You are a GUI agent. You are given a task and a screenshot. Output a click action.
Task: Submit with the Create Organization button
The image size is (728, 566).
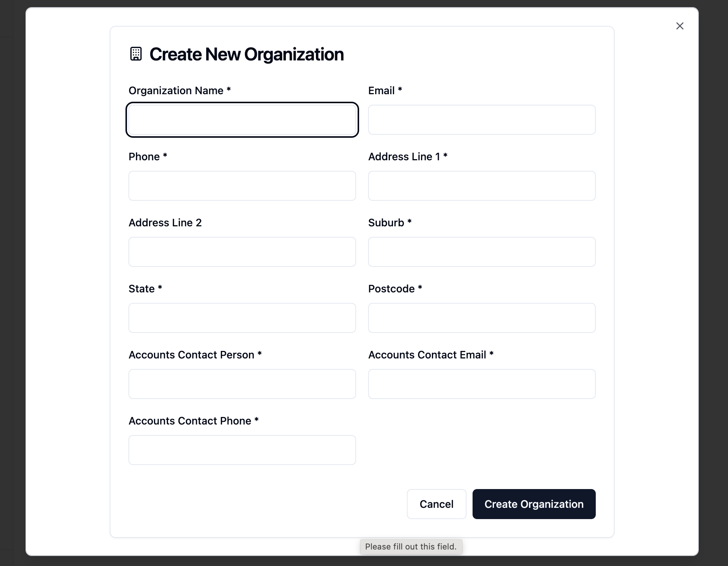coord(533,504)
